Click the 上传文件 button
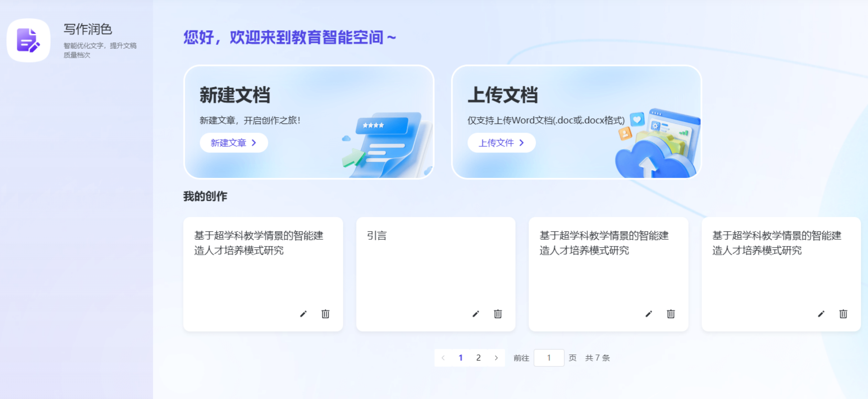This screenshot has height=399, width=868. tap(501, 143)
